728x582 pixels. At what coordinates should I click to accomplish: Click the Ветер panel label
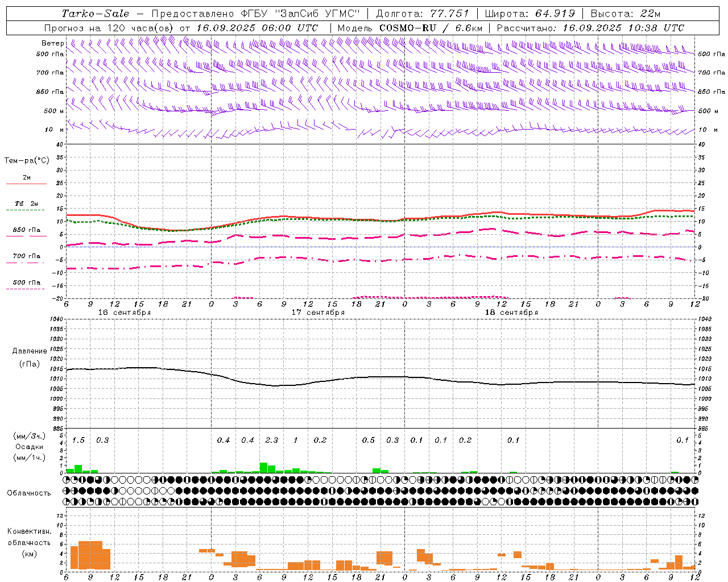pyautogui.click(x=52, y=43)
